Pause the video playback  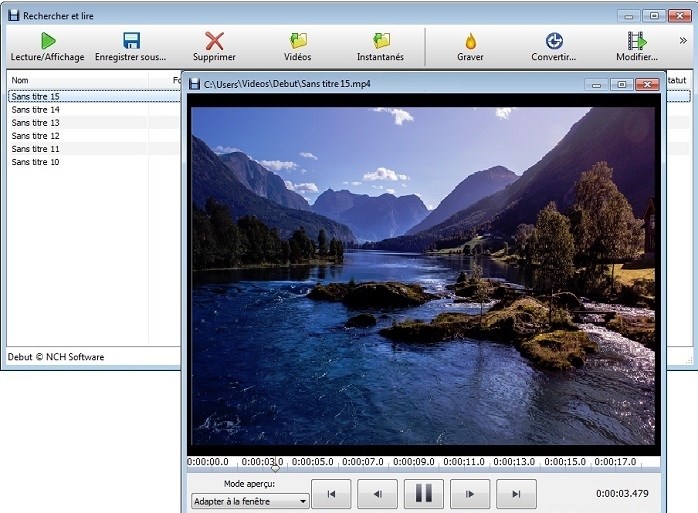pyautogui.click(x=424, y=494)
